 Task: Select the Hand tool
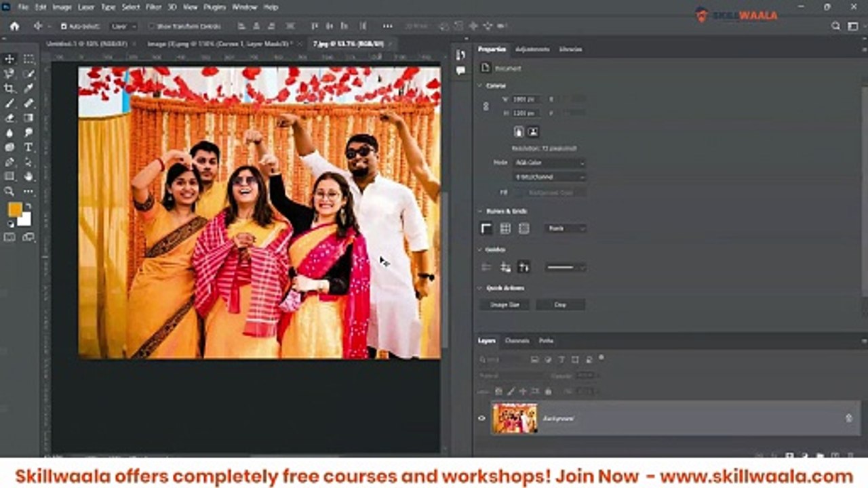pyautogui.click(x=28, y=176)
